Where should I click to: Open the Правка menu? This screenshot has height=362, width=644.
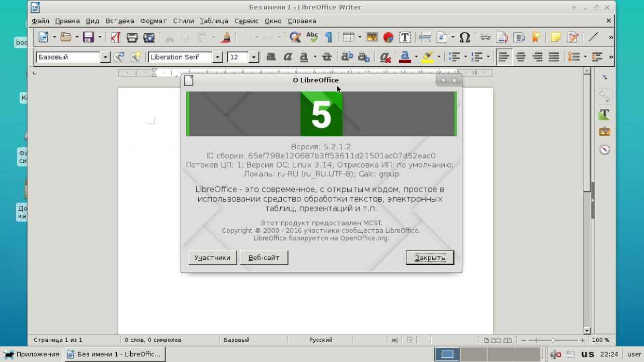tap(67, 21)
